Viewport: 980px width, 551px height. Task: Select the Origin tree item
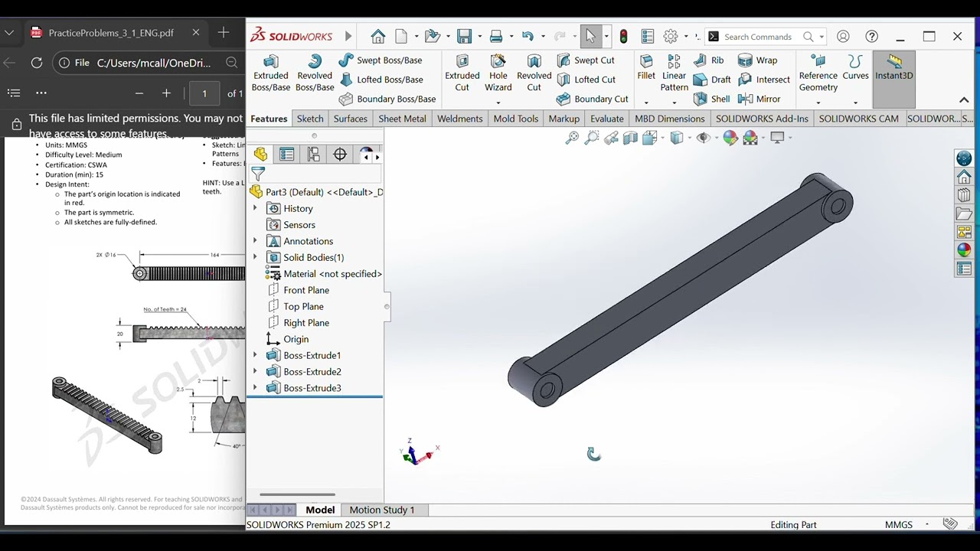tap(296, 339)
